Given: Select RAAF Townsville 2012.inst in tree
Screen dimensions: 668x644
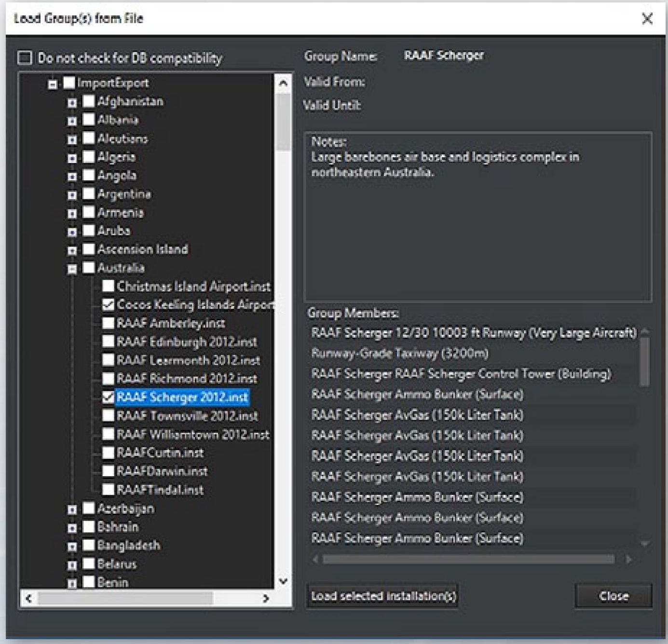Looking at the screenshot, I should point(187,416).
